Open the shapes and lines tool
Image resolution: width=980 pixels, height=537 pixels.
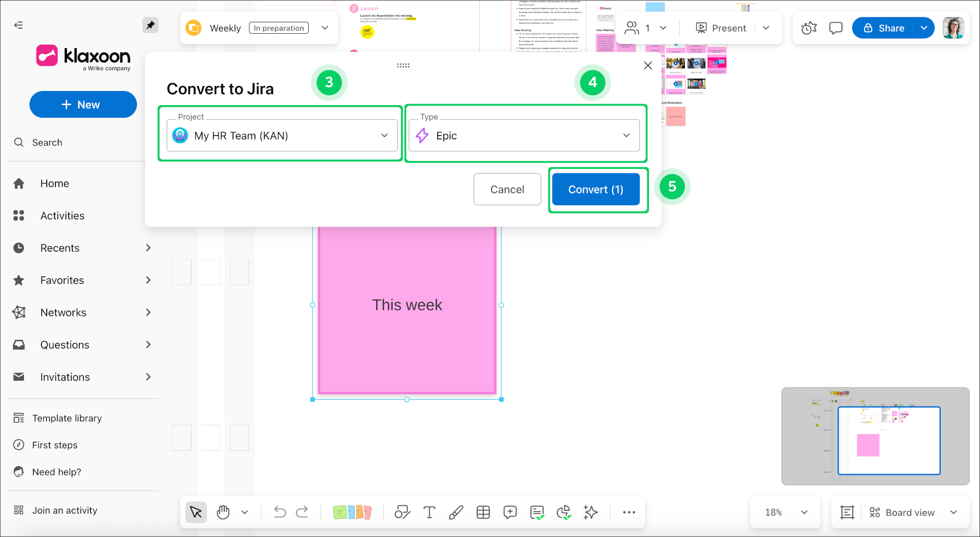pyautogui.click(x=402, y=512)
